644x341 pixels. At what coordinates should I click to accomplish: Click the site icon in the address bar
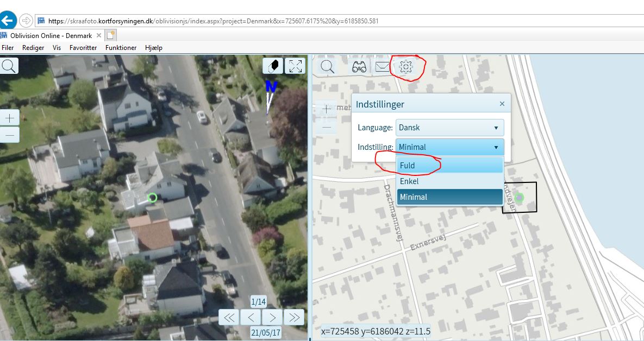41,21
